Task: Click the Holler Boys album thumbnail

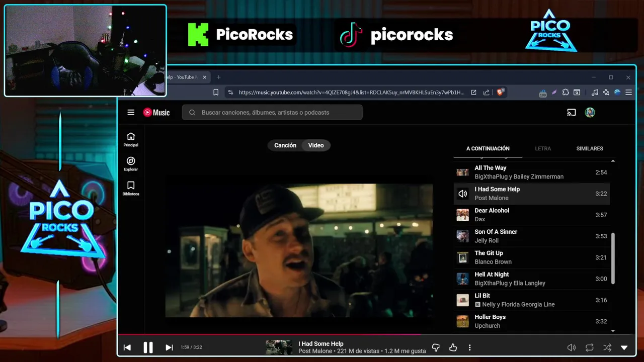Action: (x=462, y=321)
